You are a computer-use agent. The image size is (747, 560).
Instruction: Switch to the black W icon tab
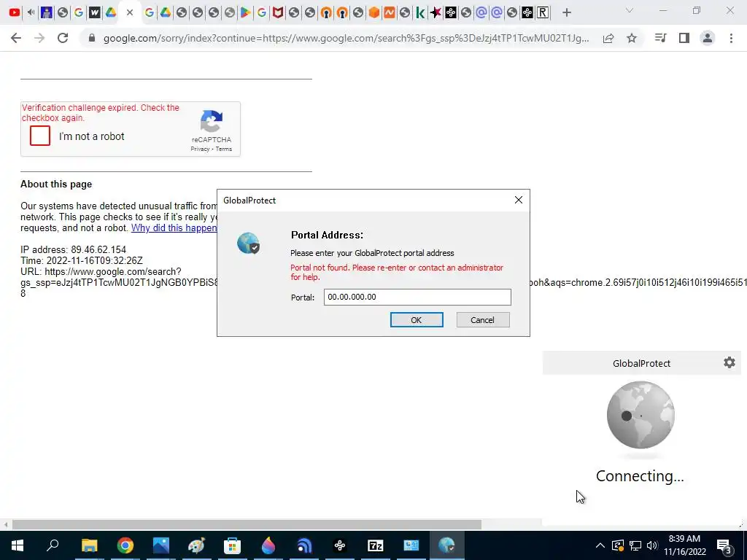[95, 13]
